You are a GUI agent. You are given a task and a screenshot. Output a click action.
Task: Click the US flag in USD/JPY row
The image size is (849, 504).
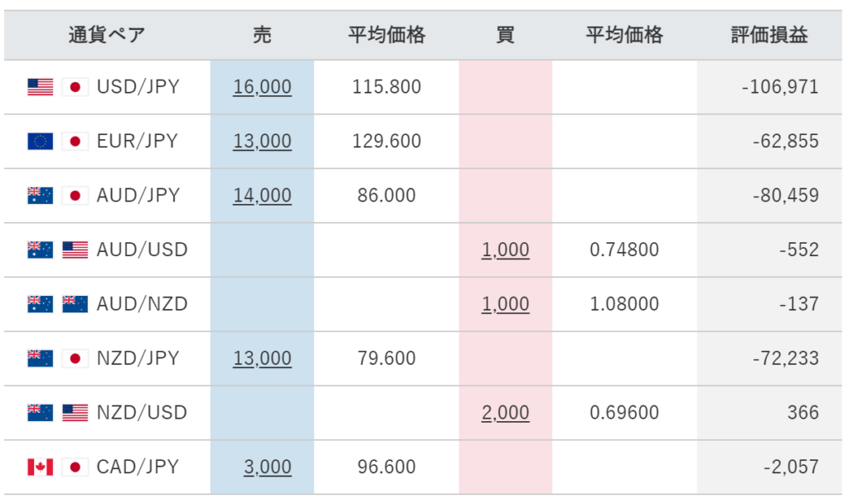coord(40,87)
